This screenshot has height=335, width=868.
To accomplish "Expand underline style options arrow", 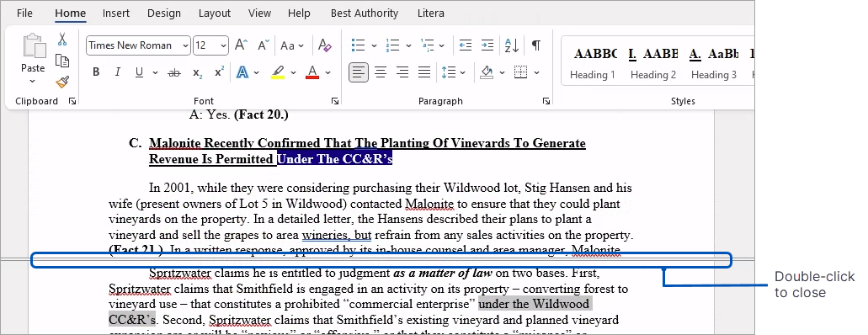I will pyautogui.click(x=155, y=72).
